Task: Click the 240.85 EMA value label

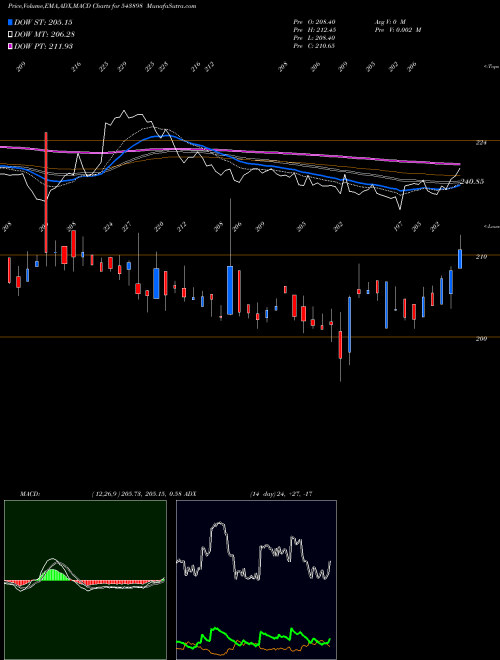Action: coord(472,182)
